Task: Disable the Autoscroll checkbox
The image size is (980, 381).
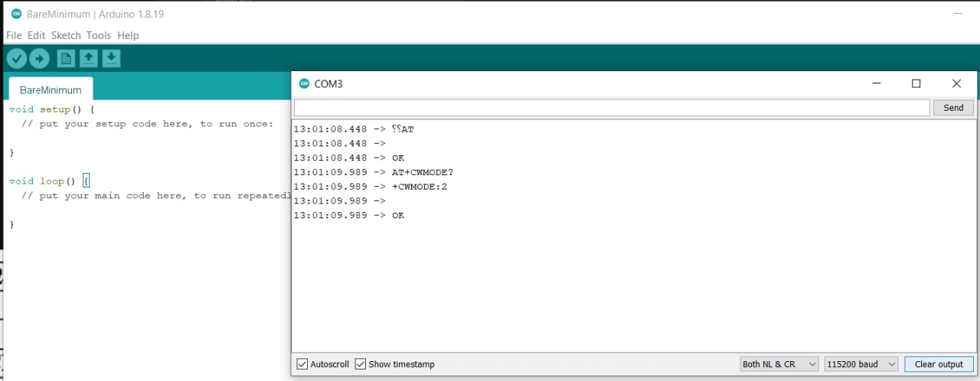Action: [x=302, y=364]
